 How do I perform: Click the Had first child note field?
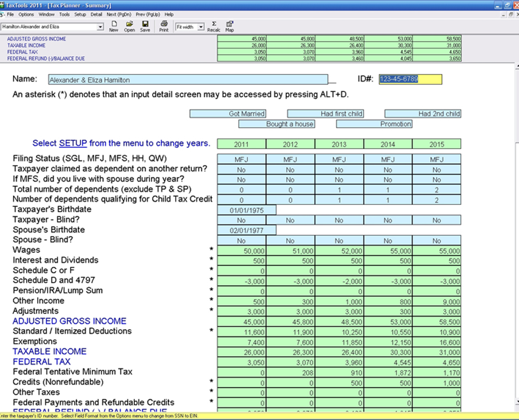point(325,114)
